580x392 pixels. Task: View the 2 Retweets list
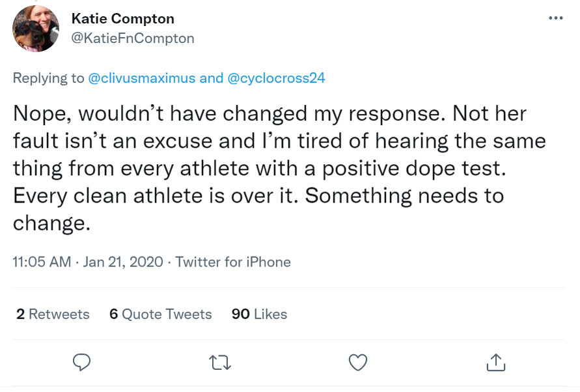(x=53, y=314)
